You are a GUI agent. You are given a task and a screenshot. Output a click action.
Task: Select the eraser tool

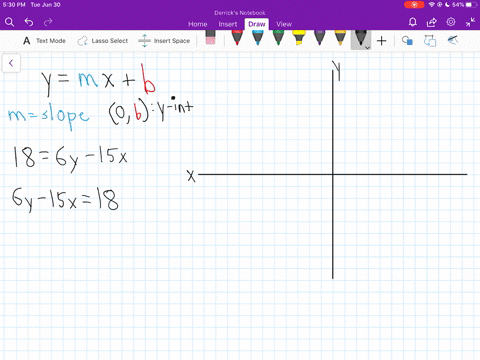pyautogui.click(x=210, y=37)
